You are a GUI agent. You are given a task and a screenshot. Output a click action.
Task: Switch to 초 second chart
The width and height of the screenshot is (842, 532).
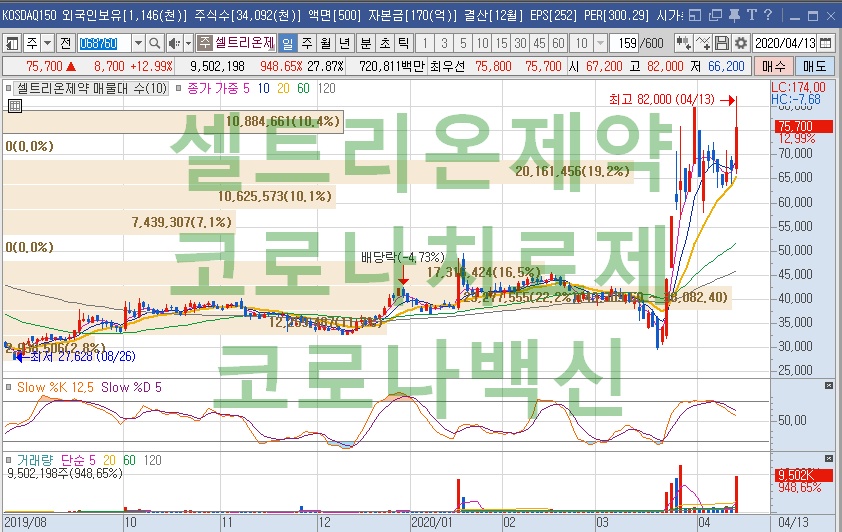click(384, 43)
